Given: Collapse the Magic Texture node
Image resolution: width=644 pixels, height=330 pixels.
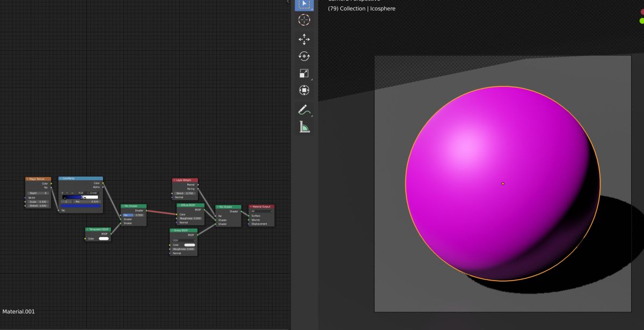Looking at the screenshot, I should pos(28,179).
